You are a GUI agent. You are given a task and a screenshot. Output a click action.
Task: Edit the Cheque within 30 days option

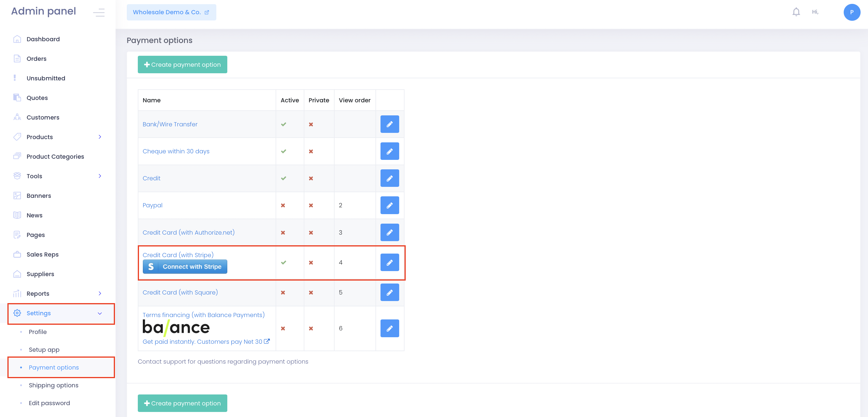pyautogui.click(x=389, y=151)
